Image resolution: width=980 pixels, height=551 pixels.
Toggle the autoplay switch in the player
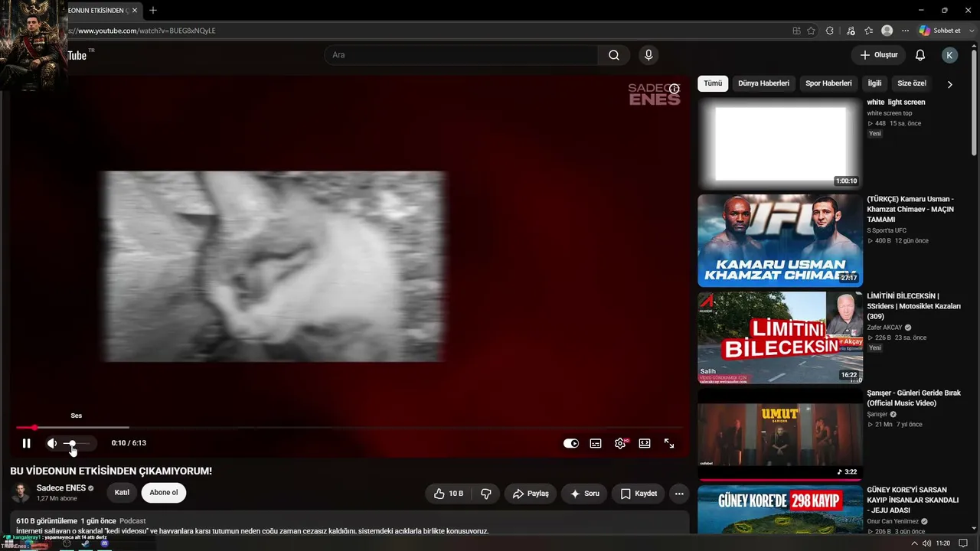pos(571,443)
